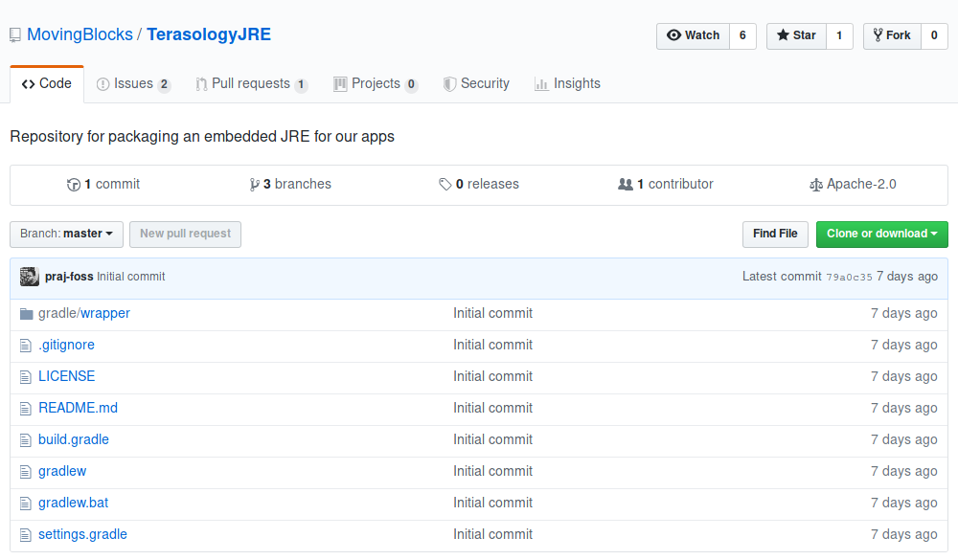Click the gradlew.bat file icon
958x560 pixels.
(26, 504)
